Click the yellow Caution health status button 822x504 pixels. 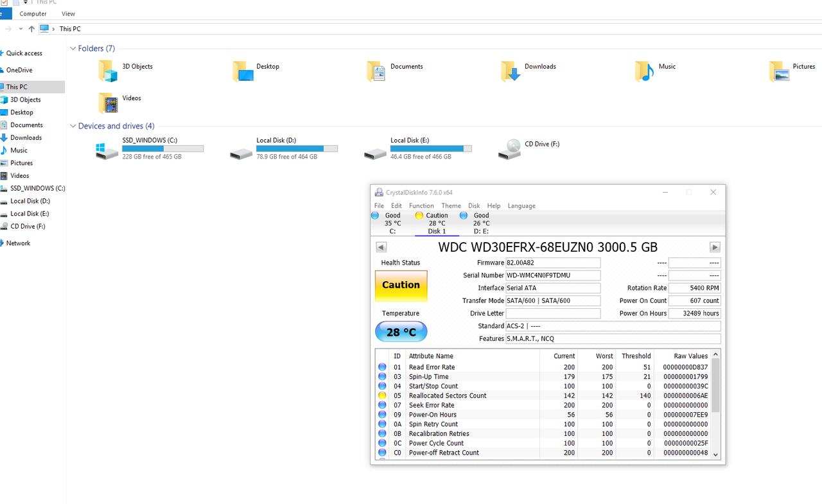[x=401, y=285]
